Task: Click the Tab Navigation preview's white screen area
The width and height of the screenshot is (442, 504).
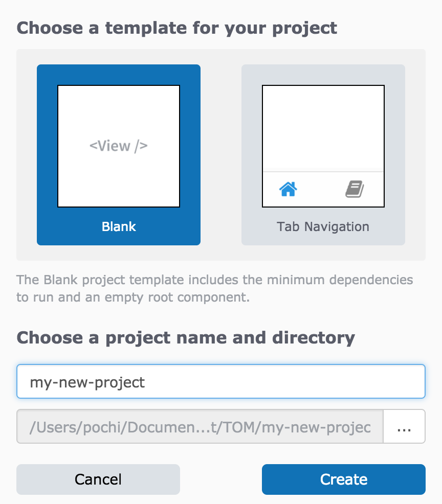Action: [323, 128]
